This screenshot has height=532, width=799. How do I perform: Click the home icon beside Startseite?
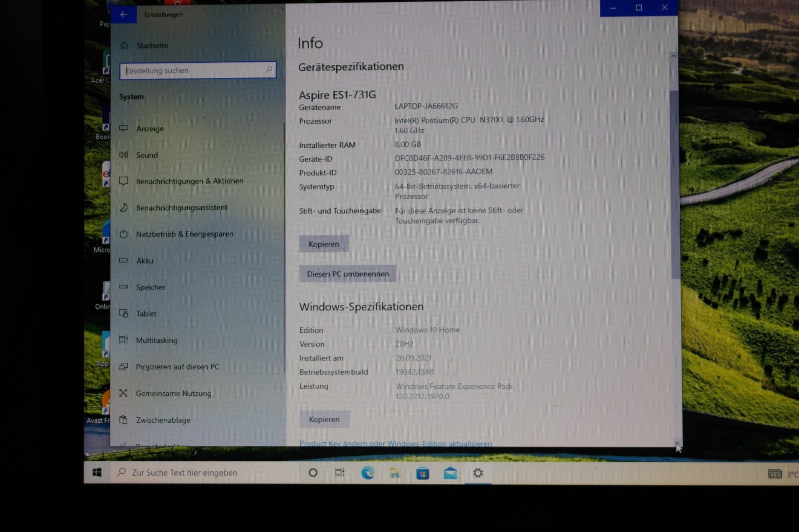(x=124, y=45)
